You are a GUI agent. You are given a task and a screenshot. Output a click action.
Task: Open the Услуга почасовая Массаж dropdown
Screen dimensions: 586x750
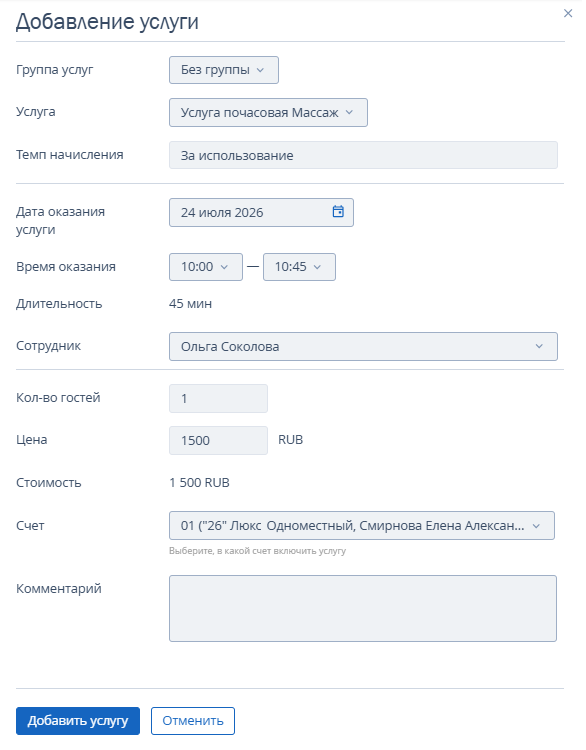tap(270, 113)
